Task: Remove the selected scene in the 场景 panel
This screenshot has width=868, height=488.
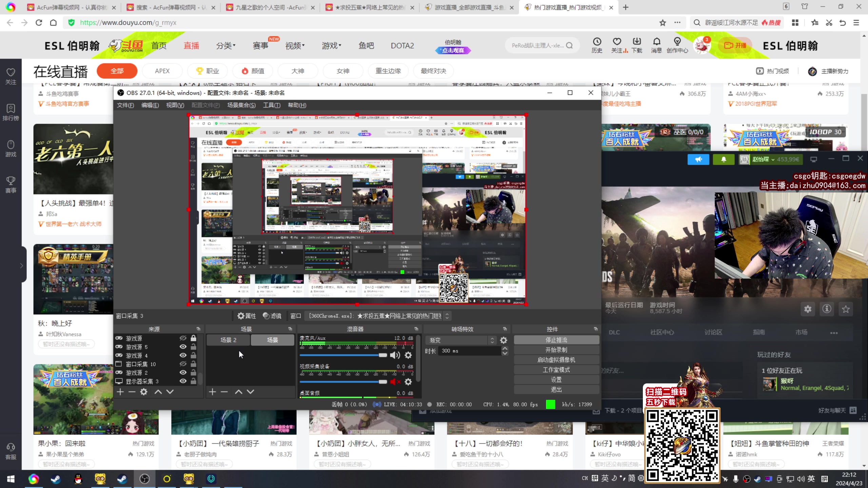Action: click(224, 392)
